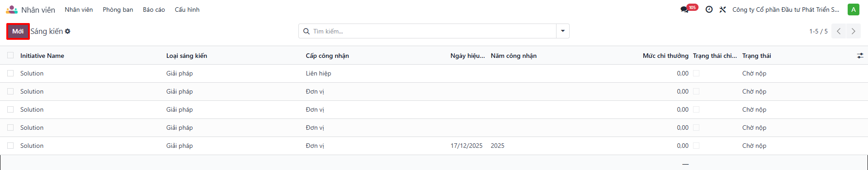
Task: Click the magnifier search icon
Action: [x=307, y=31]
